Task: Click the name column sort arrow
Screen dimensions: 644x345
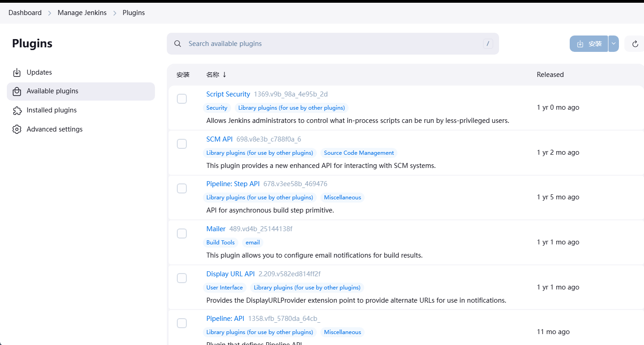Action: (224, 75)
